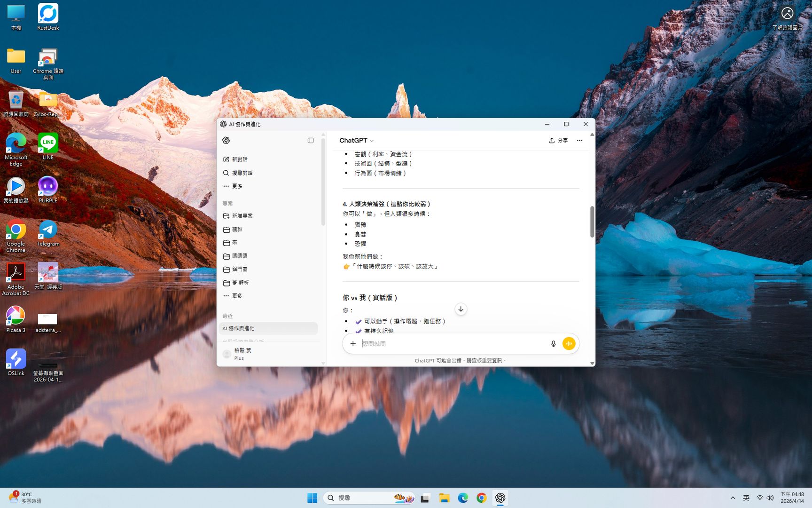Click the 分享 share button
The height and width of the screenshot is (508, 812).
point(558,141)
